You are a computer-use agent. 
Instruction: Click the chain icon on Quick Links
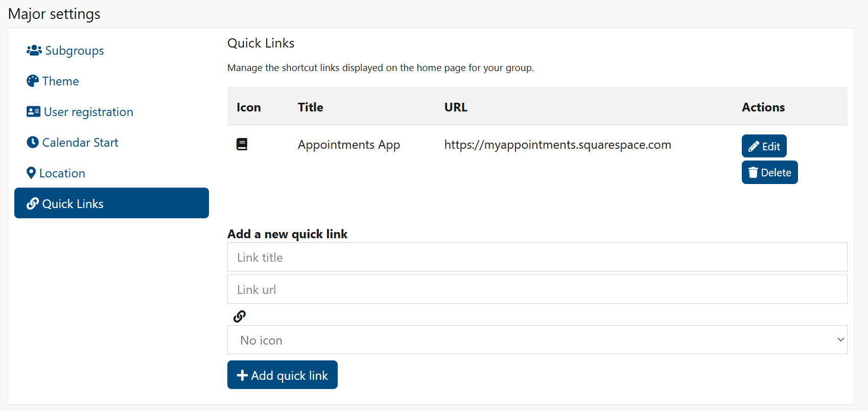pyautogui.click(x=32, y=203)
